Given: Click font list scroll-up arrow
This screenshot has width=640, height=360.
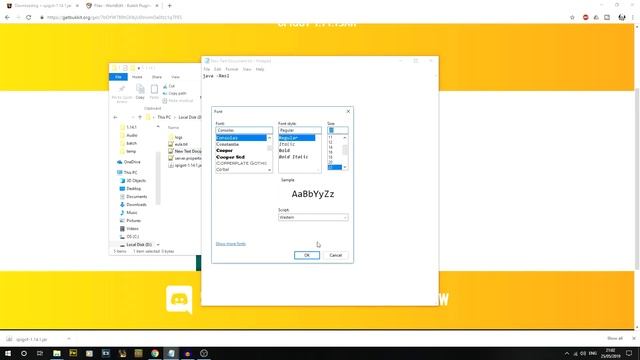Looking at the screenshot, I should coord(269,138).
